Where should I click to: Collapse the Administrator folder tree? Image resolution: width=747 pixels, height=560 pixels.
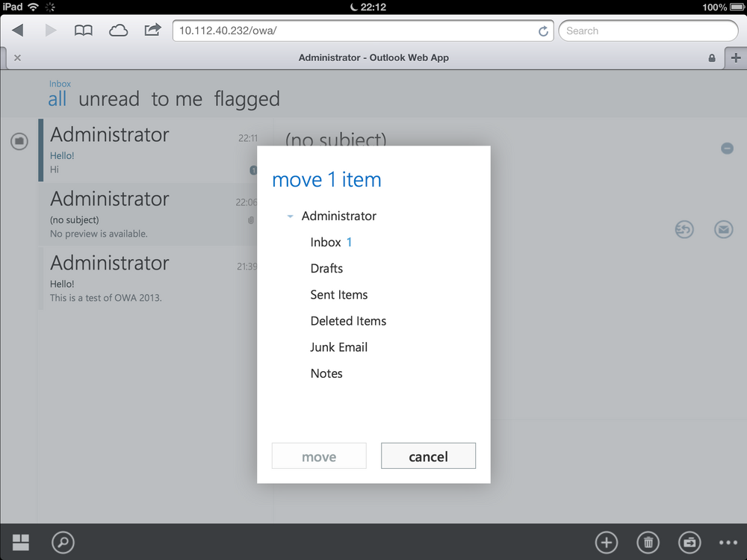pos(290,217)
